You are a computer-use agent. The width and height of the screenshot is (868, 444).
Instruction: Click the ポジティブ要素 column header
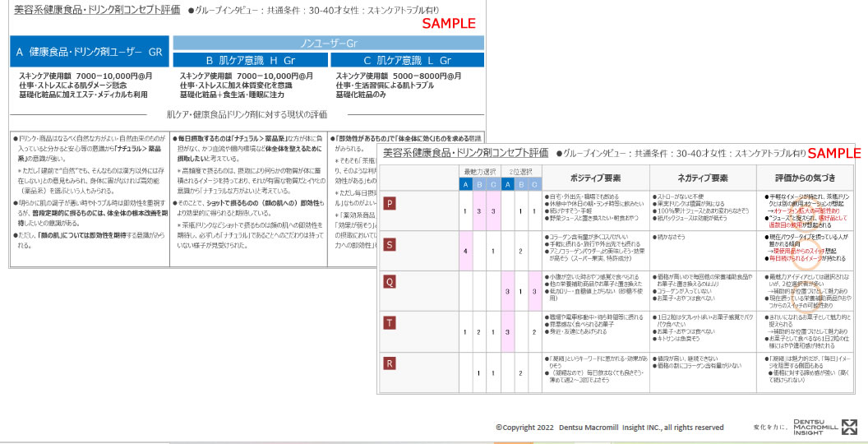(x=596, y=178)
